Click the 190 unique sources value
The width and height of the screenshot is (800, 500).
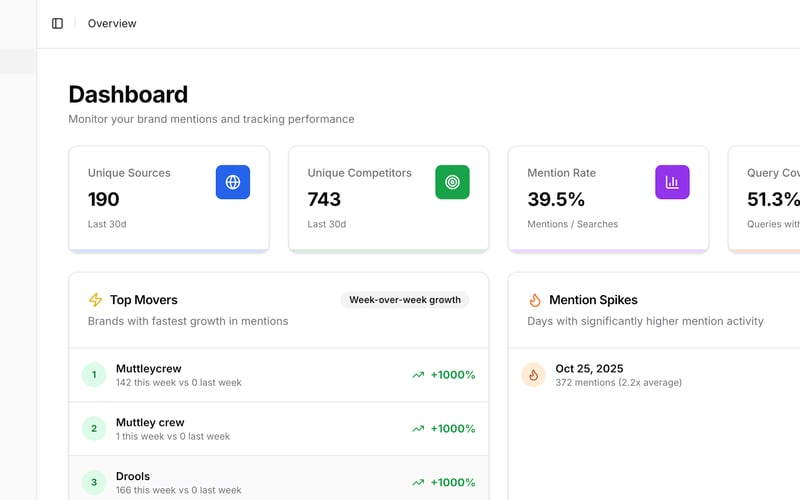(x=104, y=199)
